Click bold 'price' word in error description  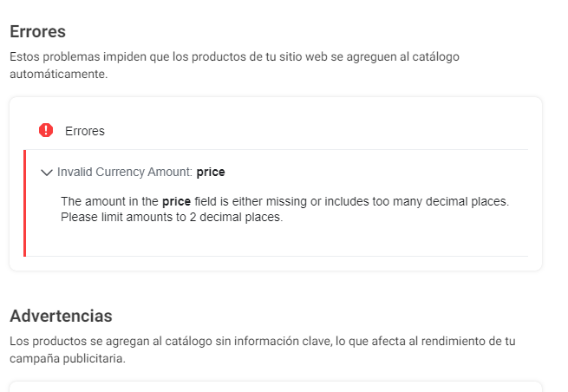176,201
